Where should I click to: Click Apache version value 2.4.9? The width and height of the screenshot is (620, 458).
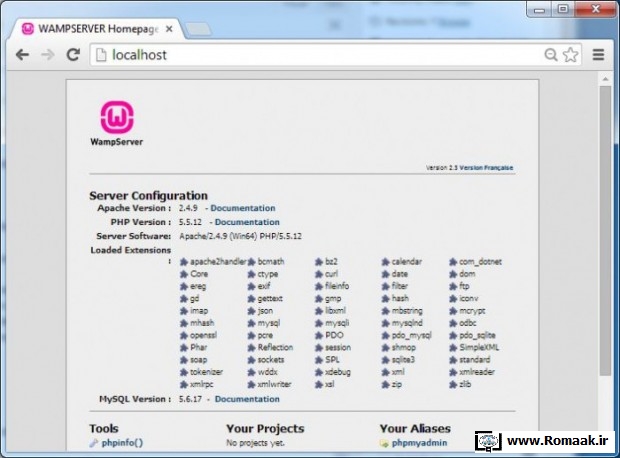pos(188,208)
